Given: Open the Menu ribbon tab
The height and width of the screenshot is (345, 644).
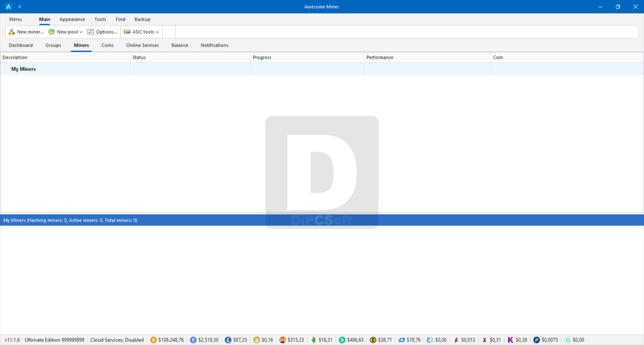Looking at the screenshot, I should (15, 19).
